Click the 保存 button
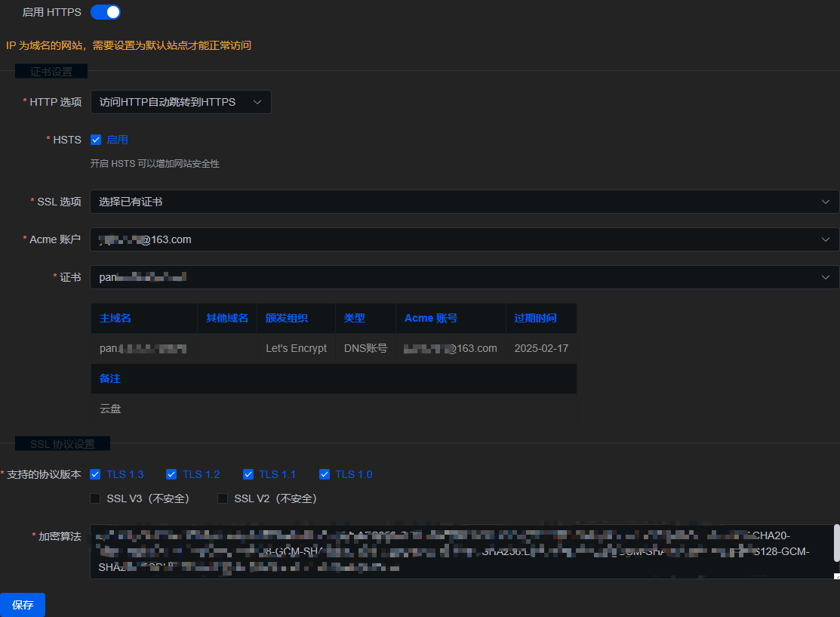The width and height of the screenshot is (840, 617). tap(23, 605)
